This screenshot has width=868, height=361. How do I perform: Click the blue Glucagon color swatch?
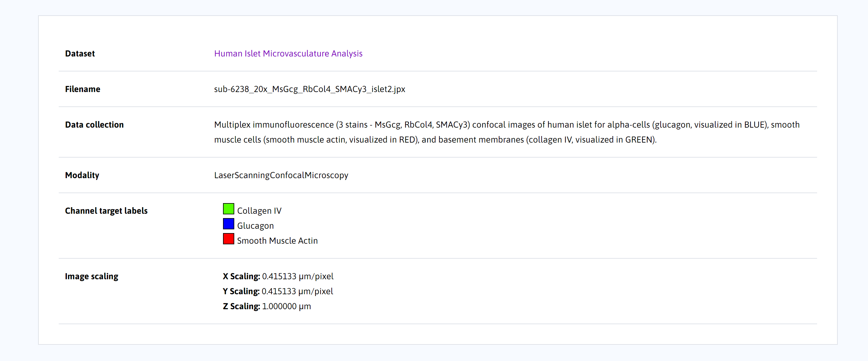point(228,224)
